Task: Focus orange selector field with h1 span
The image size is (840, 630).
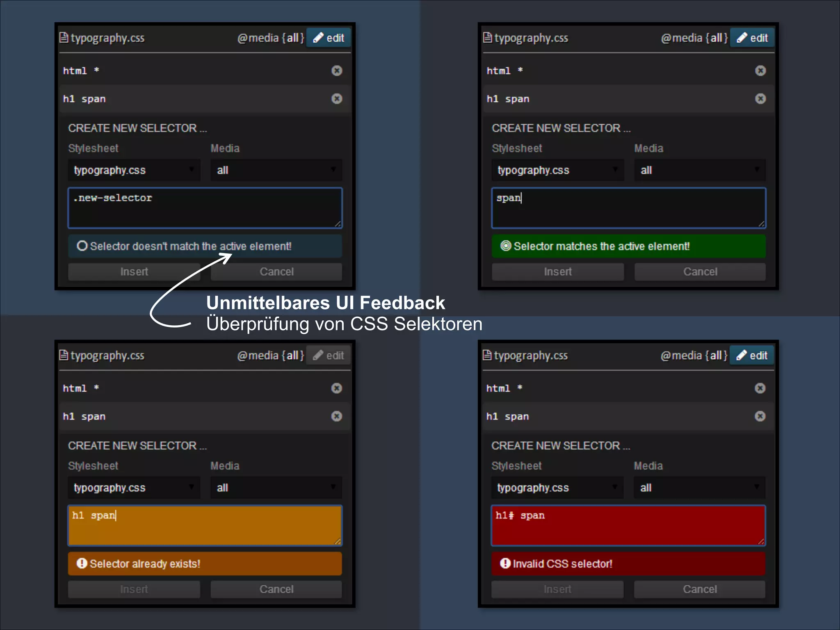Action: point(205,525)
